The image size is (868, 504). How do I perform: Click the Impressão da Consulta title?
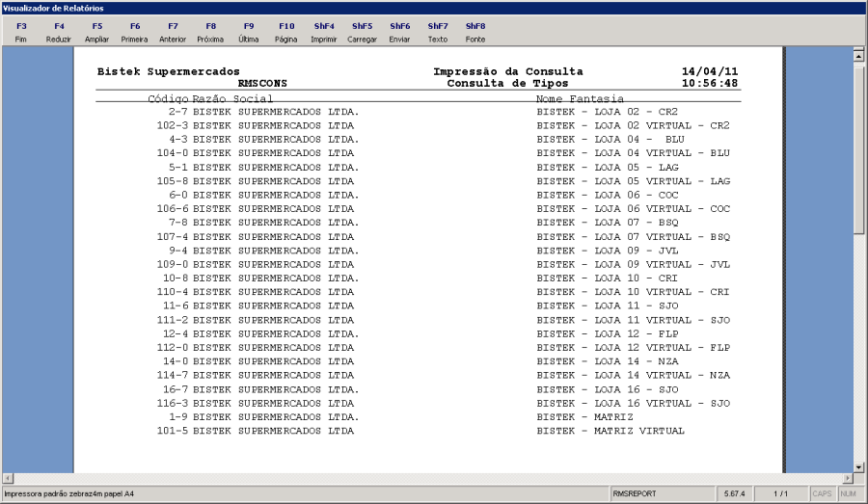point(507,71)
